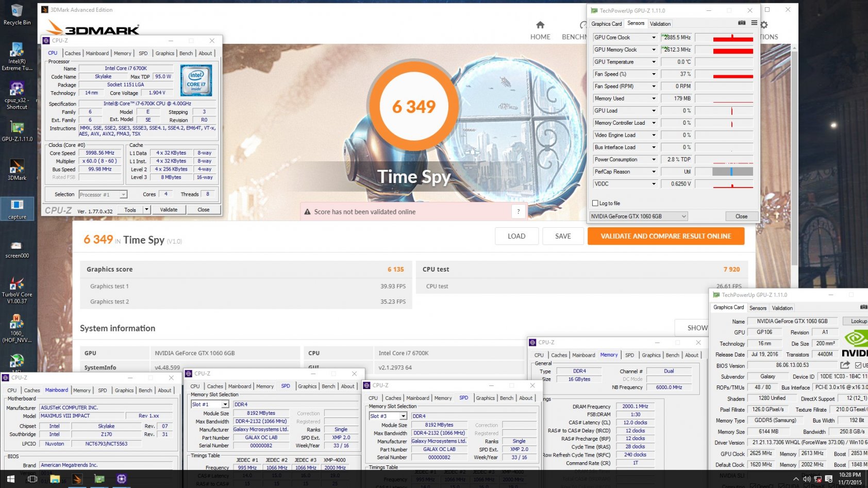
Task: Click camera icon in lower GPU-Z window
Action: point(863,307)
